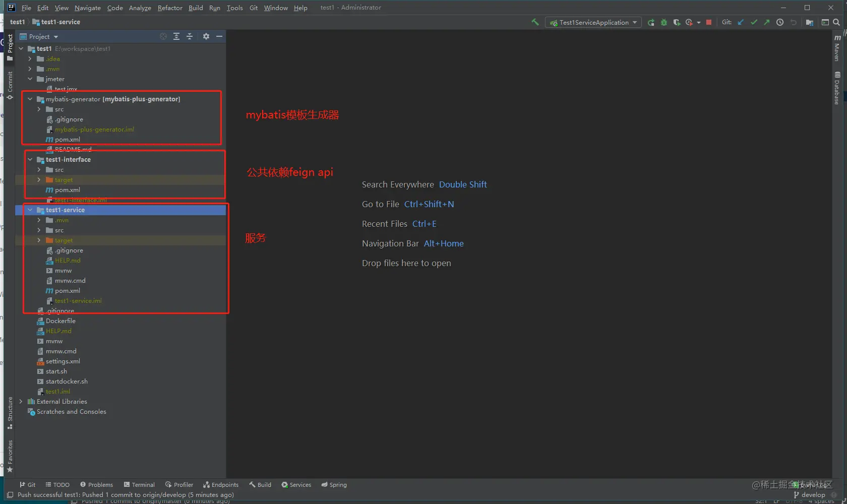Toggle the Project tool window side tab

click(10, 47)
